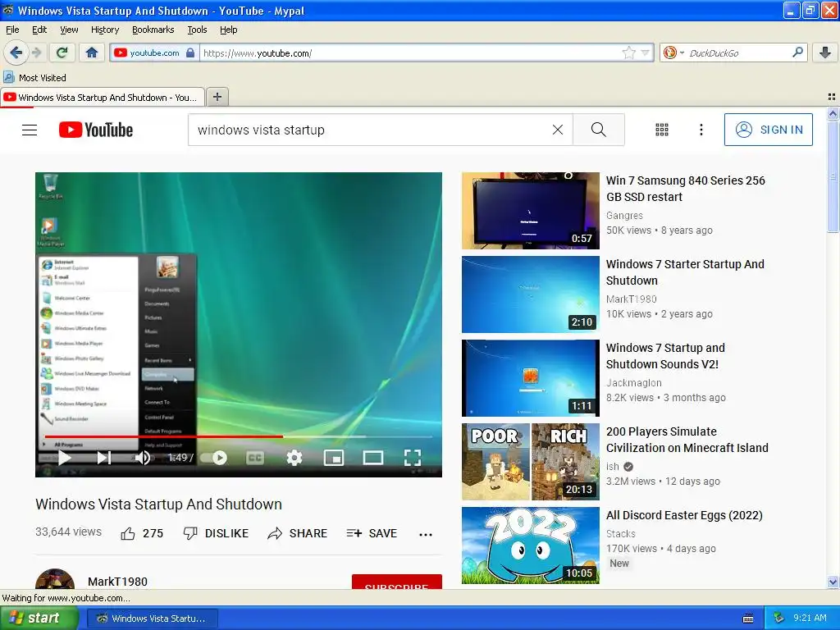Click in the browser URL address field
The image size is (840, 630).
click(410, 52)
